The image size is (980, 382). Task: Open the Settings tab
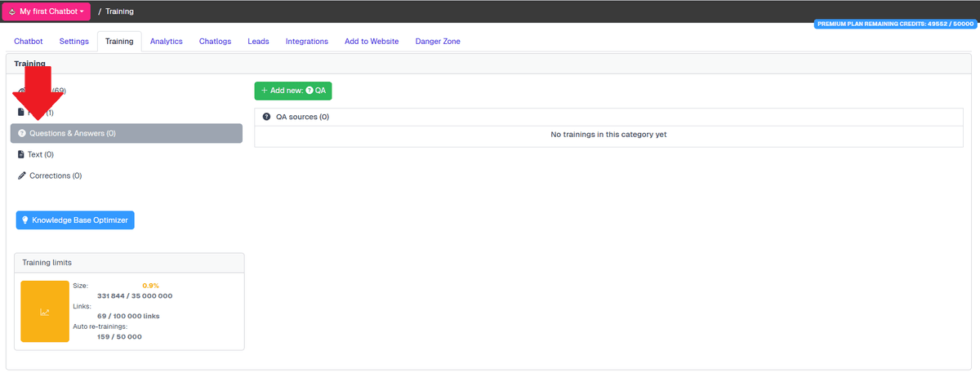point(74,42)
